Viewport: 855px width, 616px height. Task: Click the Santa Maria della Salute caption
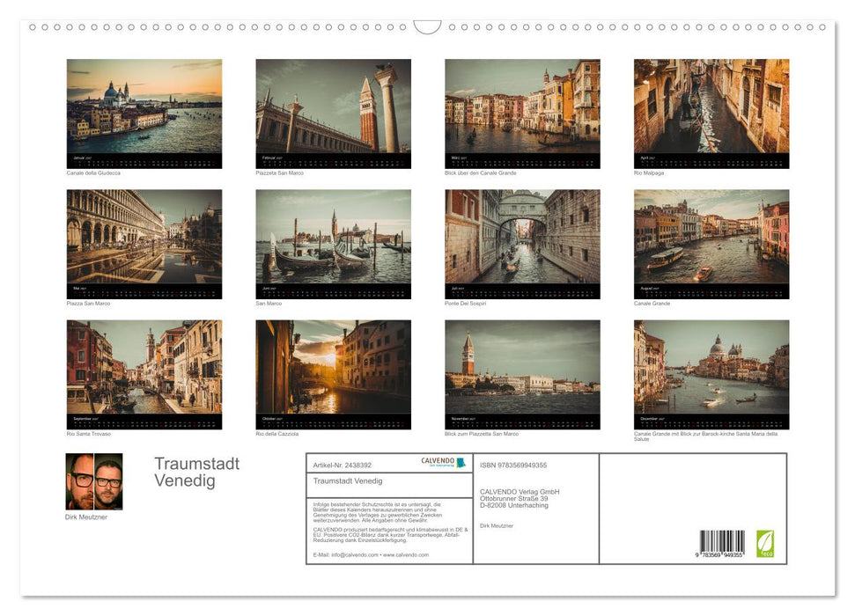(x=705, y=436)
